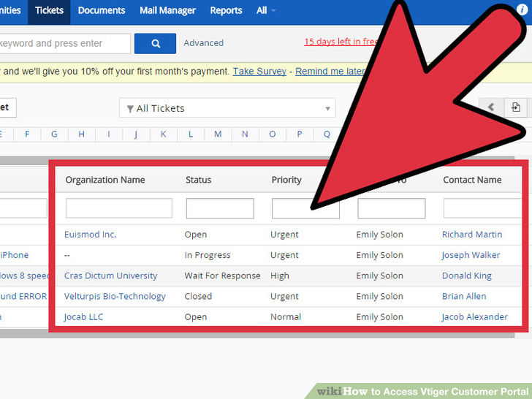Open the Documents tab

pyautogui.click(x=102, y=10)
